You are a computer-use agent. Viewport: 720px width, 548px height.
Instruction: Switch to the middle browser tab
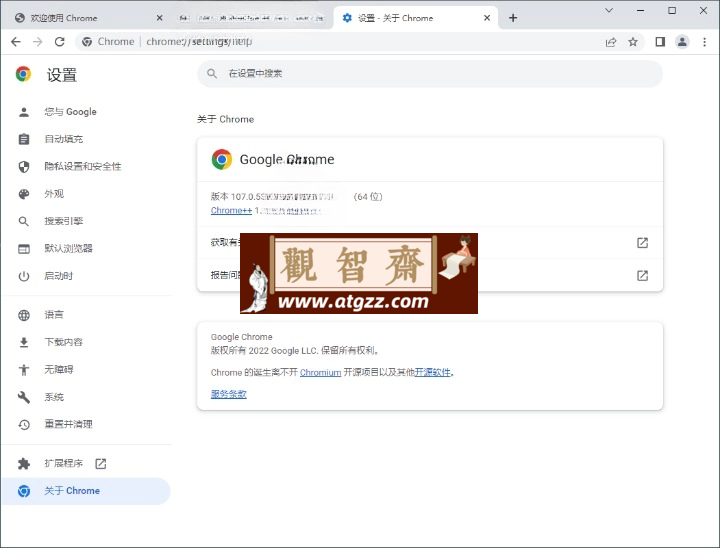pyautogui.click(x=252, y=18)
